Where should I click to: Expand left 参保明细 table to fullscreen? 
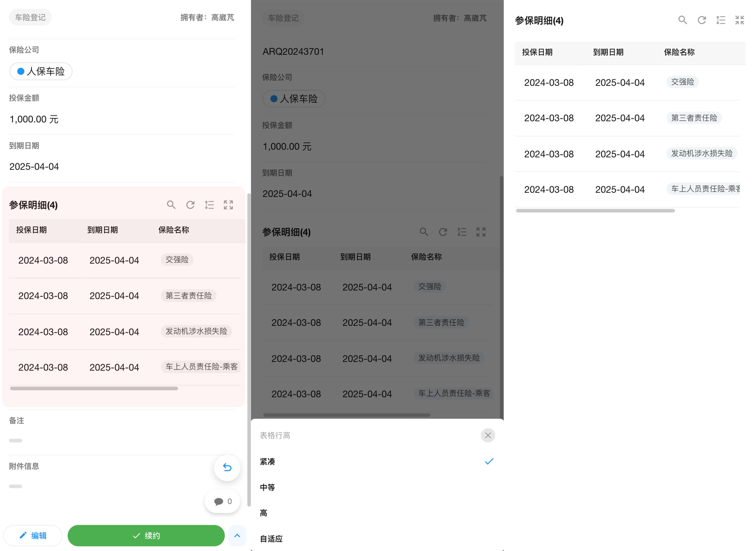(228, 205)
